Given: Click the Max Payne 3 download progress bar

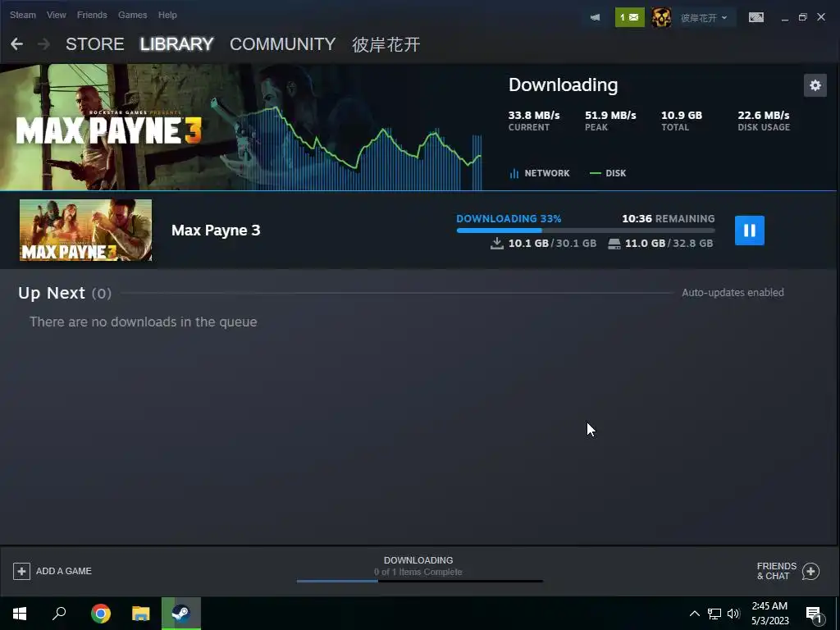Looking at the screenshot, I should tap(586, 231).
